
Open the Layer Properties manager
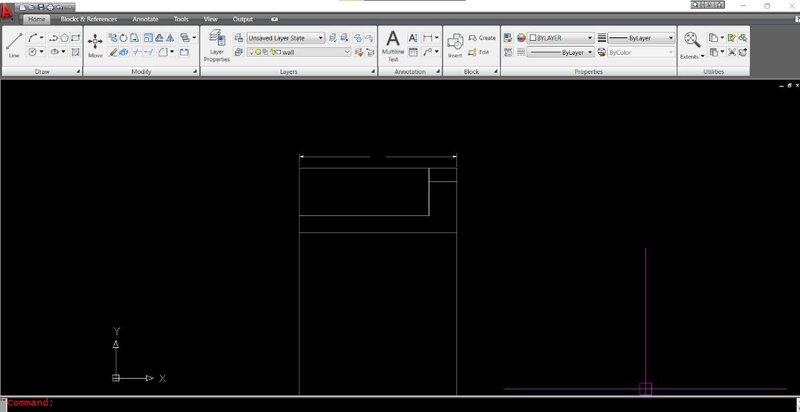217,46
